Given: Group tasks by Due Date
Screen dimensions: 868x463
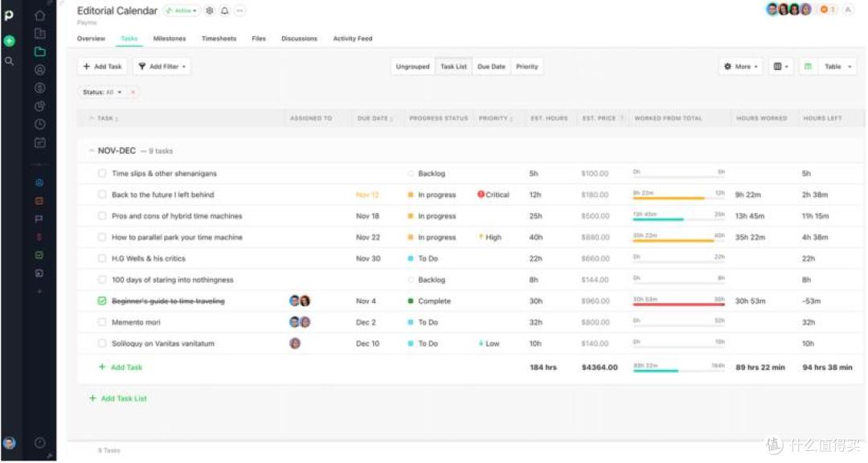Looking at the screenshot, I should point(492,67).
